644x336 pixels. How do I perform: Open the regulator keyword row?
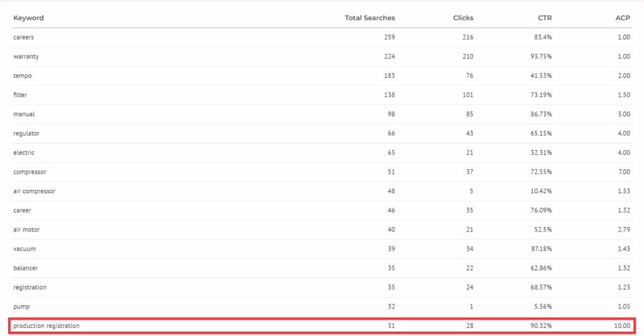26,133
